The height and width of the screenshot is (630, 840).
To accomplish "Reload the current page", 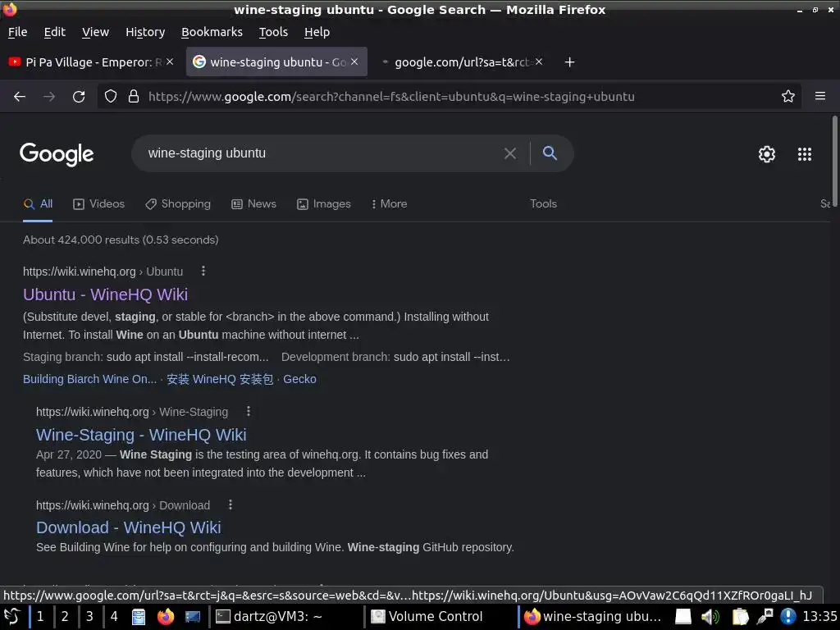I will [79, 97].
